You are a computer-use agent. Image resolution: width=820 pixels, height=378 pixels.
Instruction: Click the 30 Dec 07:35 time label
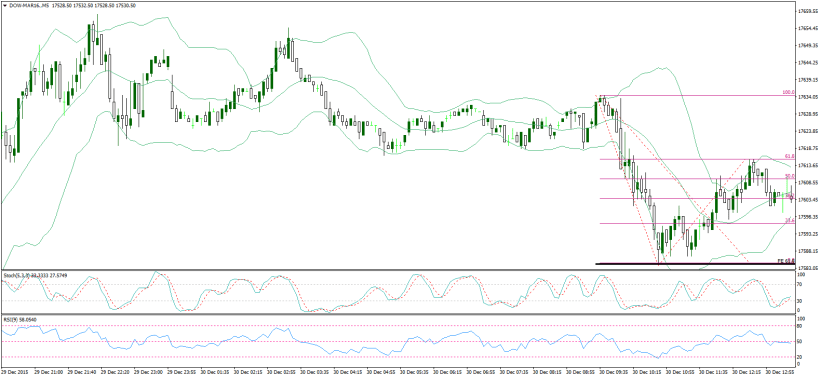[x=515, y=373]
